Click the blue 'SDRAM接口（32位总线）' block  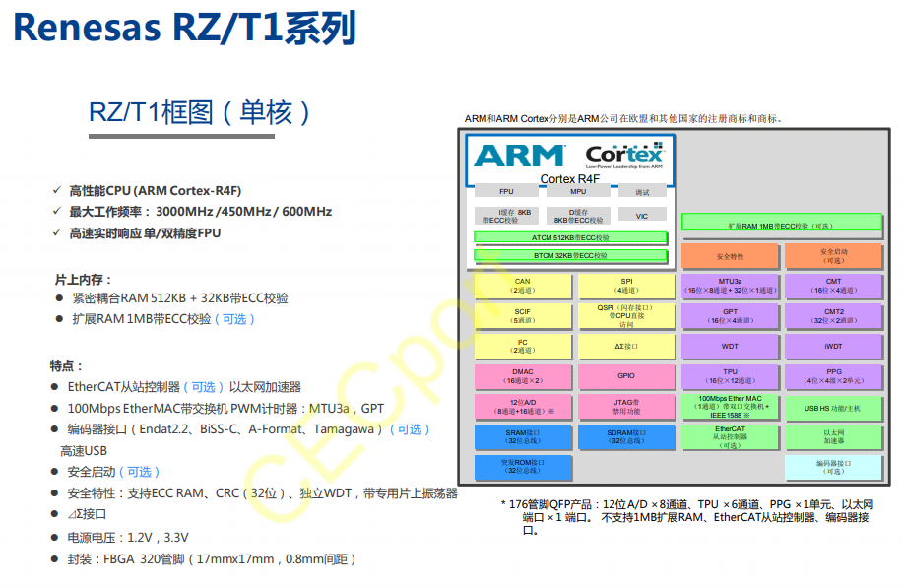(626, 436)
